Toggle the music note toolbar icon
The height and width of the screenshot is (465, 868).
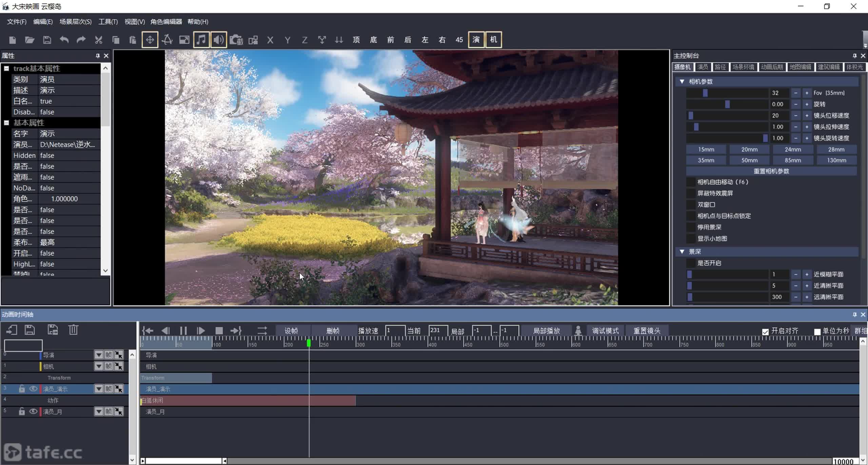coord(201,40)
